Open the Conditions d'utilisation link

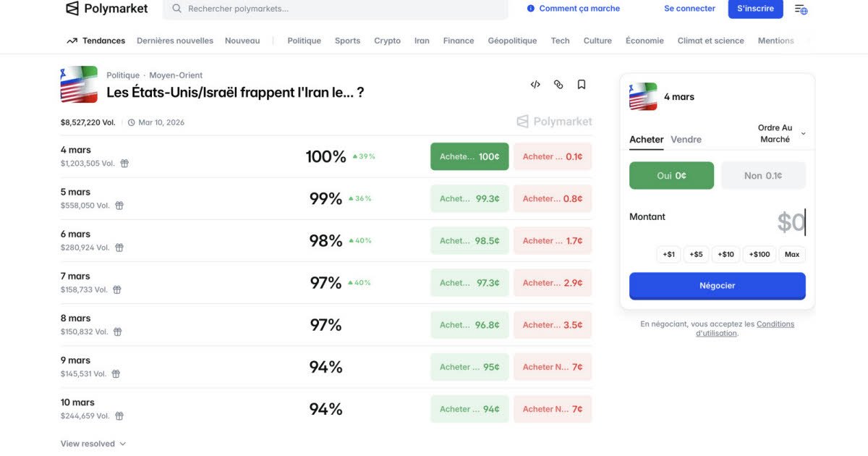point(775,324)
